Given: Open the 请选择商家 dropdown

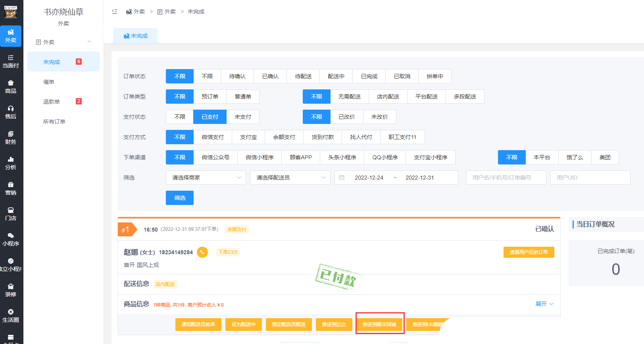Looking at the screenshot, I should pos(206,178).
